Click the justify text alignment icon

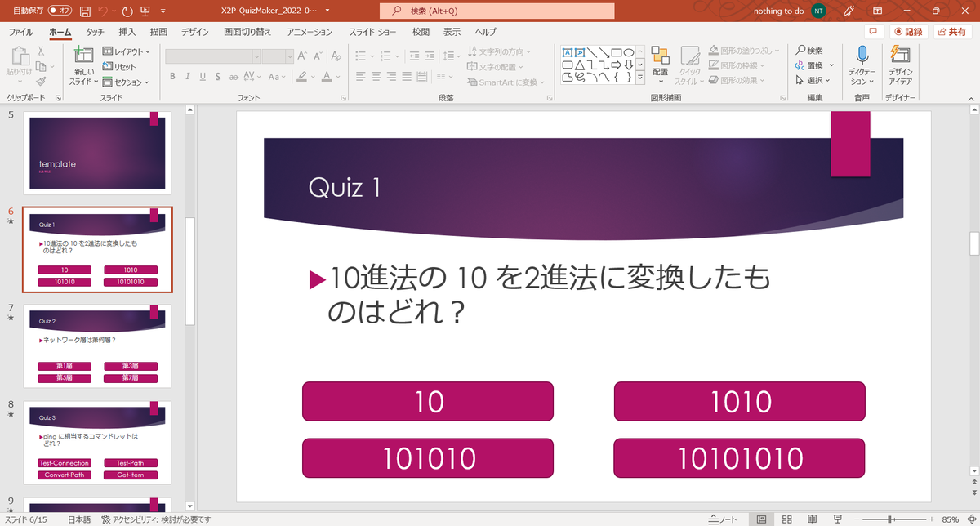(x=406, y=76)
